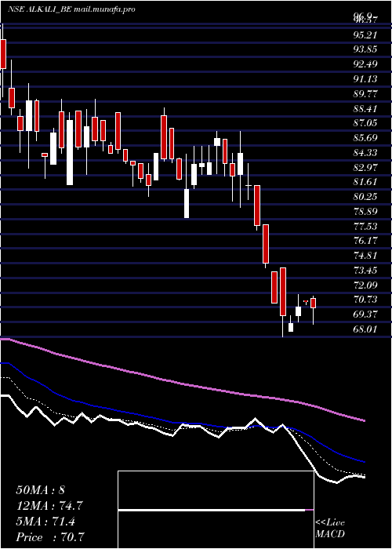Select the 74.81 price axis label
The width and height of the screenshot is (392, 549).
(365, 256)
